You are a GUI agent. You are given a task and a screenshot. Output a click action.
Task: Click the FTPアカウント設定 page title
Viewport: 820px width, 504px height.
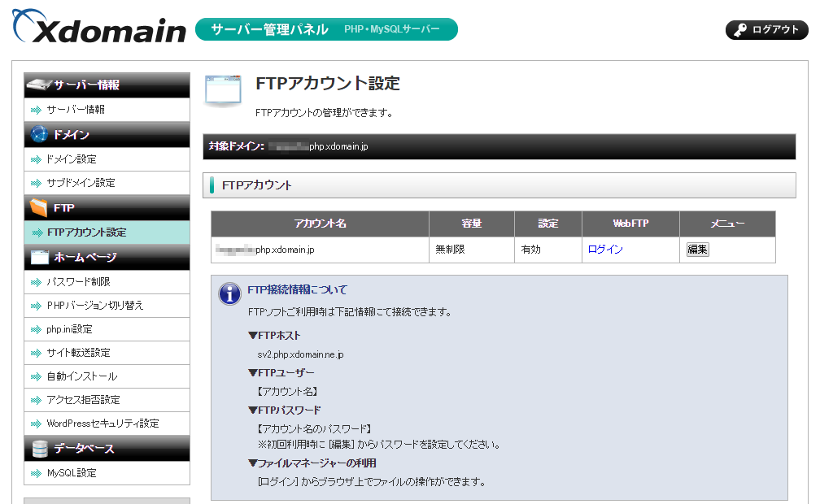click(x=328, y=83)
